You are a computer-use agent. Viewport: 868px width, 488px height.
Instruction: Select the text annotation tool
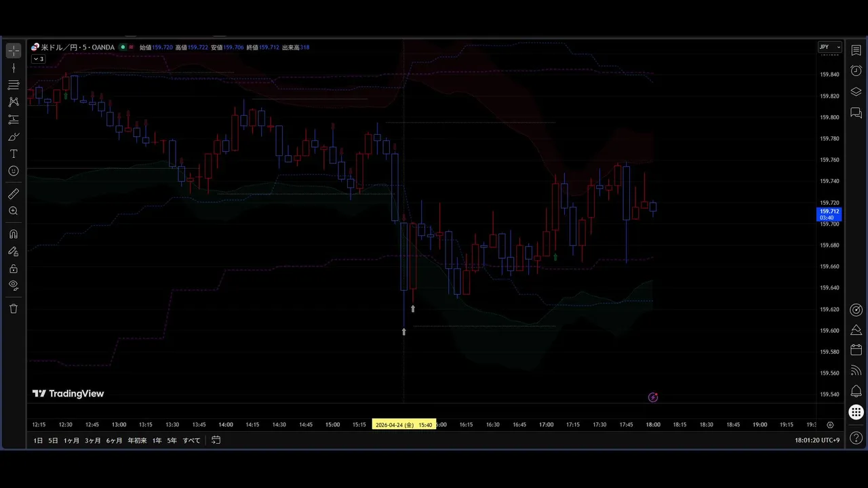pos(14,154)
